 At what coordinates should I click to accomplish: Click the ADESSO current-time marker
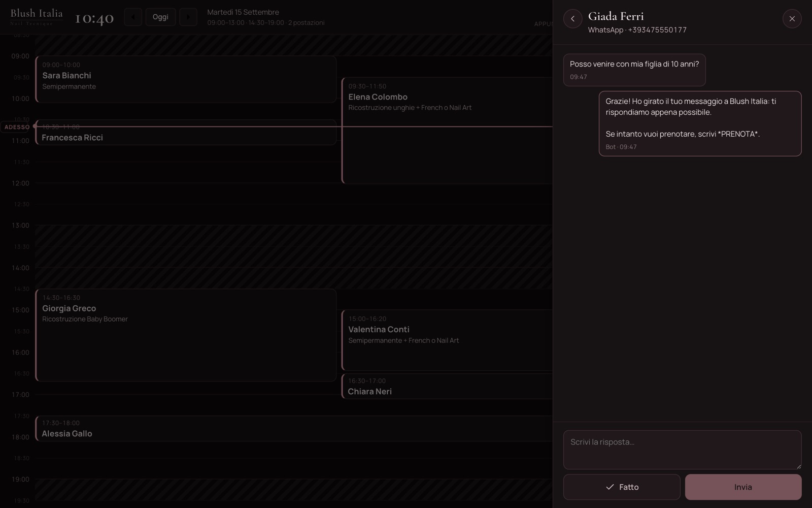tap(17, 127)
